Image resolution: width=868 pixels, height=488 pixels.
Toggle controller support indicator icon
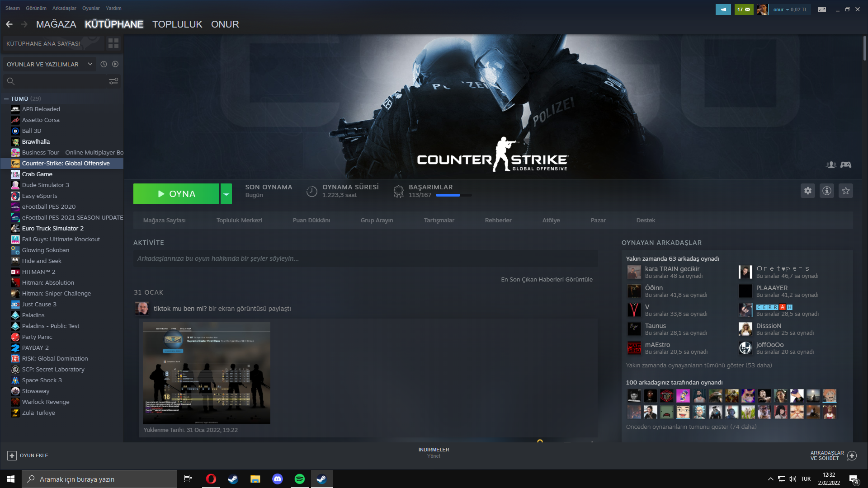tap(846, 165)
